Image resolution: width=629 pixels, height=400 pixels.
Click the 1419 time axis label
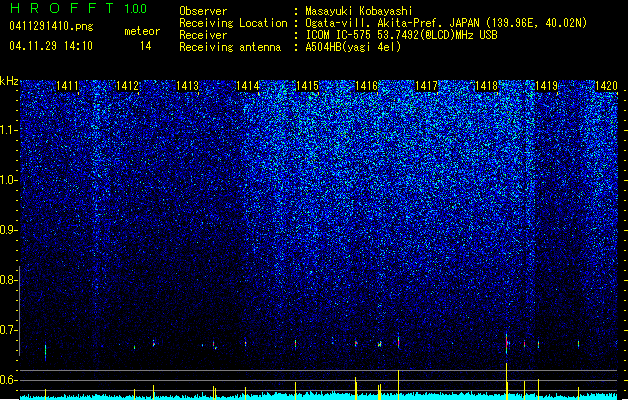click(547, 86)
